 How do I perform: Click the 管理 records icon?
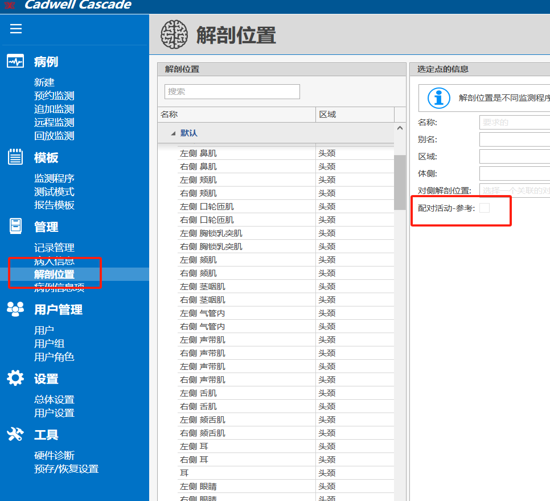[15, 226]
